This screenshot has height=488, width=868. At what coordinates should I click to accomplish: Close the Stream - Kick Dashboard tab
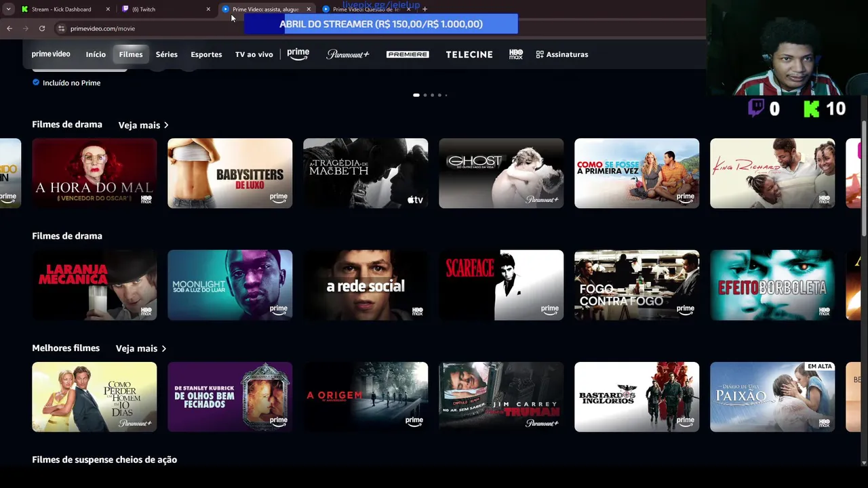pos(108,9)
